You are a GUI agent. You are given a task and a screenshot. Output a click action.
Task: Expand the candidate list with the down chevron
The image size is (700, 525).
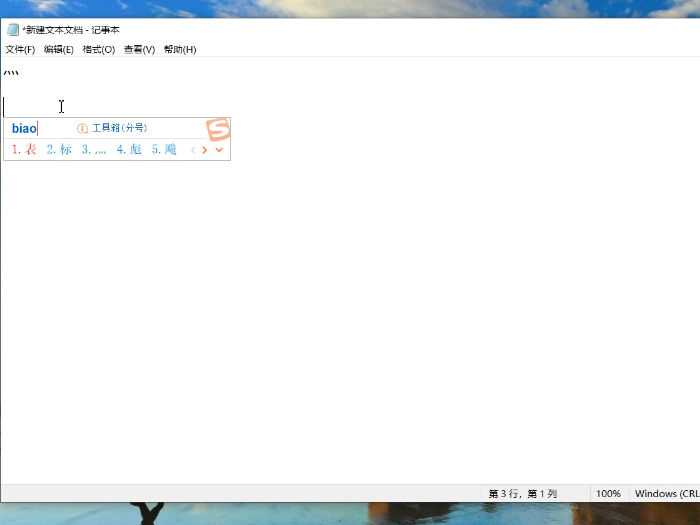(x=219, y=150)
